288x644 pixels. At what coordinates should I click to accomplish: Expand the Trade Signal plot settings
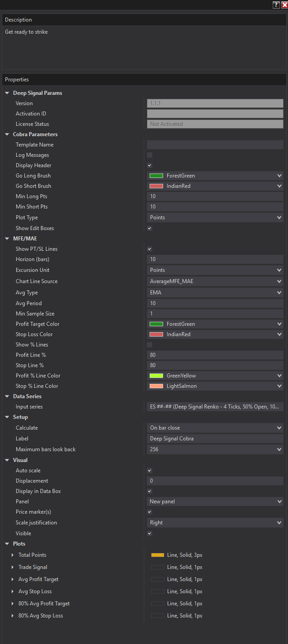click(13, 567)
